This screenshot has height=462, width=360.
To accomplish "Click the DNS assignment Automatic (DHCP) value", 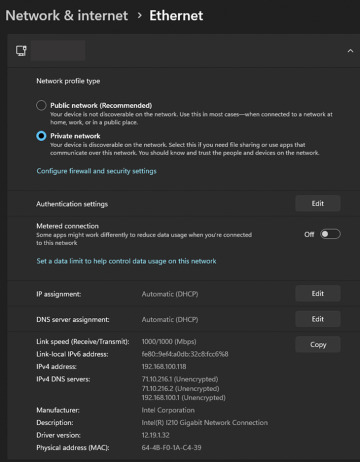I will [x=170, y=319].
